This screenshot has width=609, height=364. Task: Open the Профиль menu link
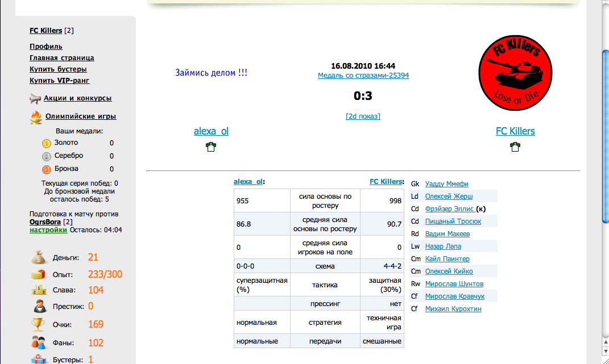(46, 47)
